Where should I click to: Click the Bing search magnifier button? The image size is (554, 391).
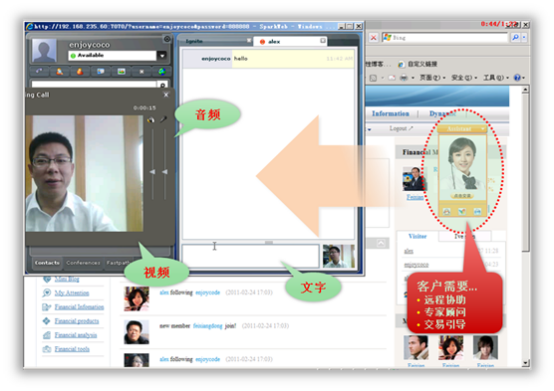515,37
